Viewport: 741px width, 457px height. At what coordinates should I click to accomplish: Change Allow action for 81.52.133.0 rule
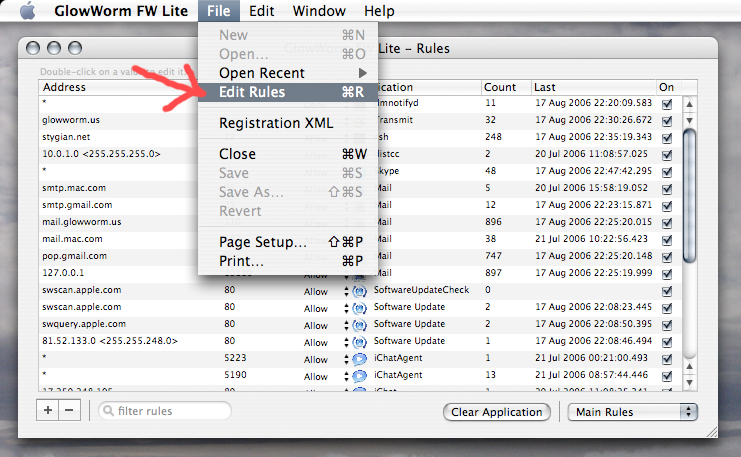pos(326,343)
